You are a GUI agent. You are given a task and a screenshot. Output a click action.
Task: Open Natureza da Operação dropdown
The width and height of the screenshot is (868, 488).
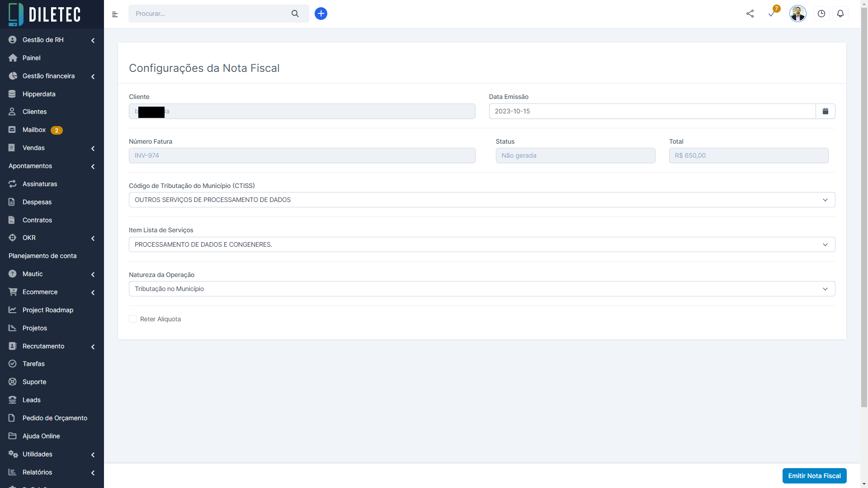click(x=481, y=289)
